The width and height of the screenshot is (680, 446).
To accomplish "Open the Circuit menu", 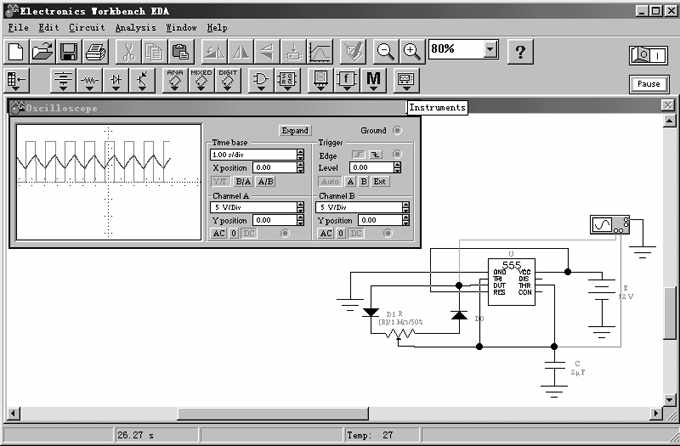I will 87,28.
